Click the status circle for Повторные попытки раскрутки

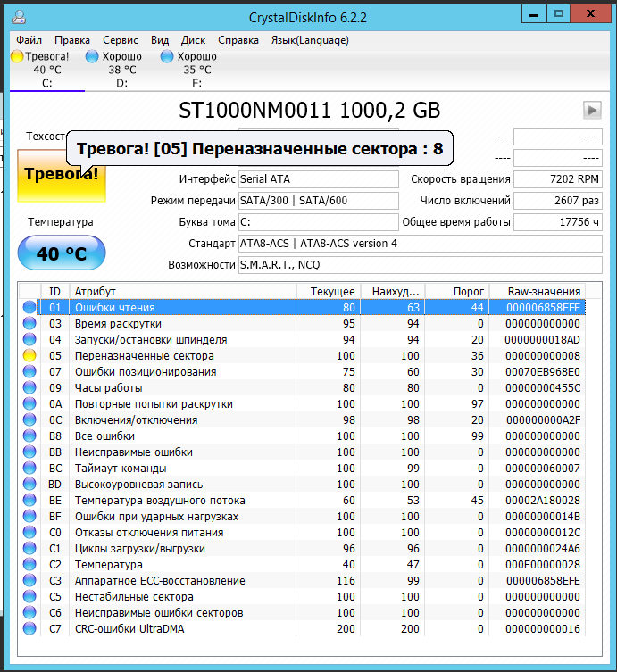tap(29, 403)
